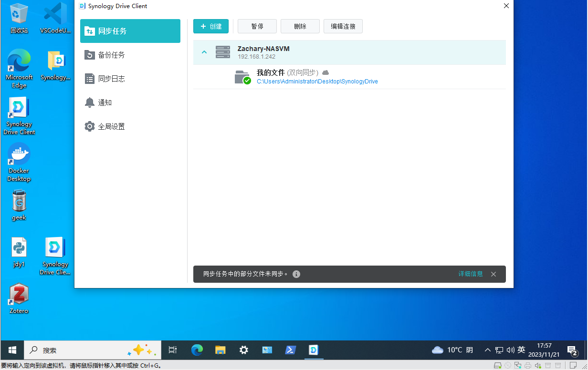Show hidden system tray icons
This screenshot has height=370, width=588.
pos(487,350)
